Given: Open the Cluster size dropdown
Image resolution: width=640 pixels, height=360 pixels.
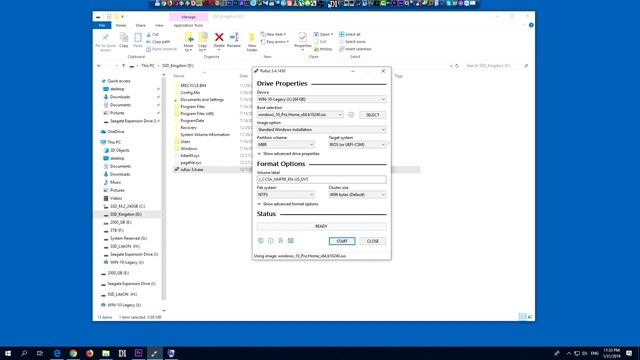Looking at the screenshot, I should (x=357, y=195).
